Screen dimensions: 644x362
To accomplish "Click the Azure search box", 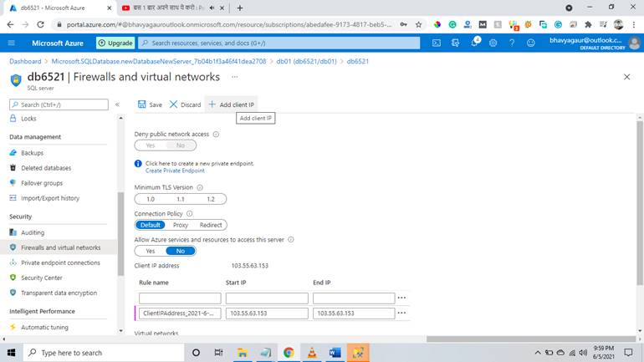I will [x=279, y=43].
